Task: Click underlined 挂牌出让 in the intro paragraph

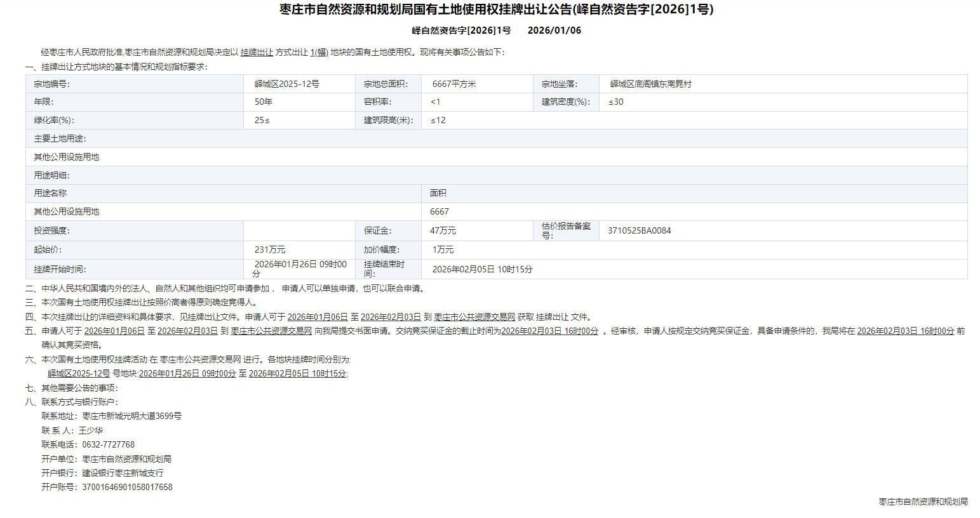Action: pyautogui.click(x=257, y=53)
